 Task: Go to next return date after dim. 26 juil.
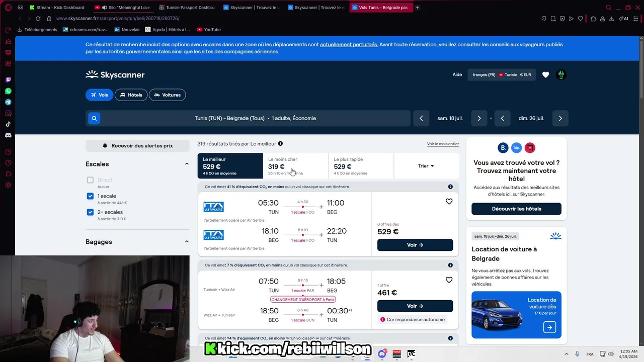560,119
